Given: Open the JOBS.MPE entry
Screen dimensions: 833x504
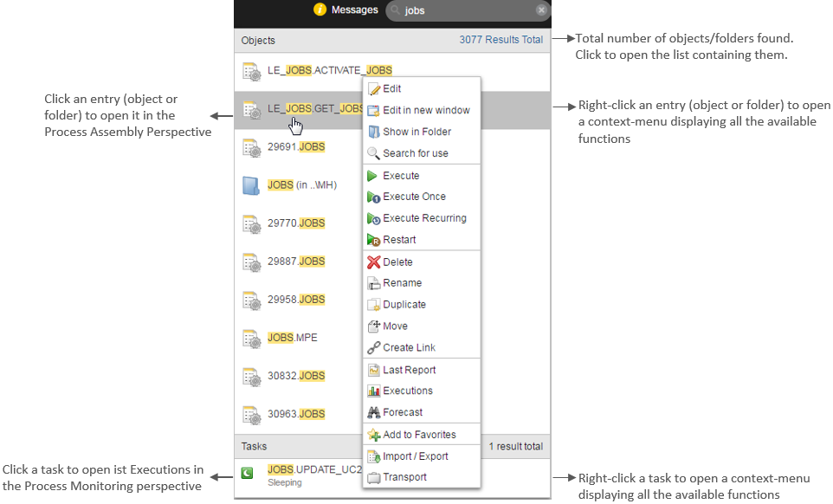Looking at the screenshot, I should [x=292, y=338].
